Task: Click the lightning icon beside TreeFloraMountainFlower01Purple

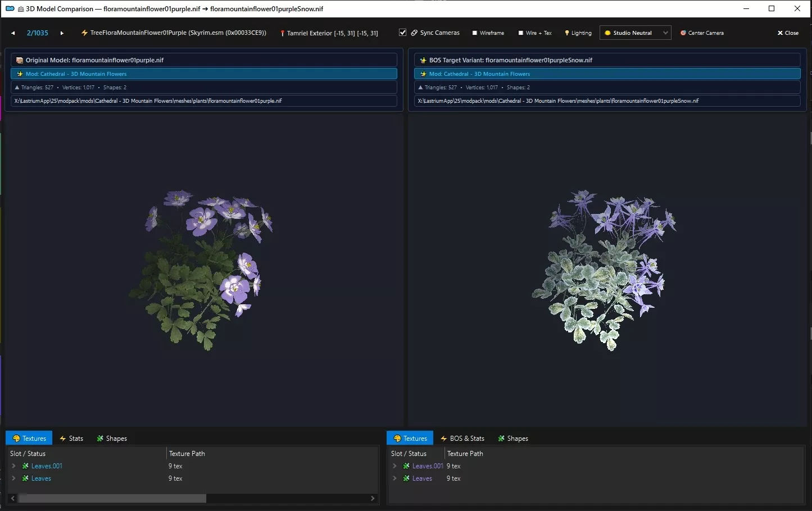Action: (84, 33)
